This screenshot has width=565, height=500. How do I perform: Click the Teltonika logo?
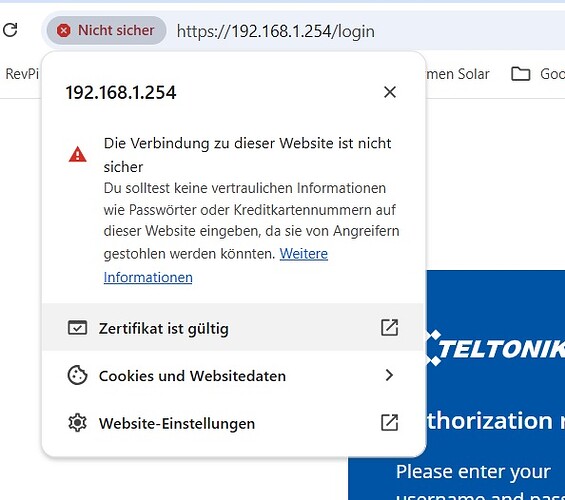[496, 348]
